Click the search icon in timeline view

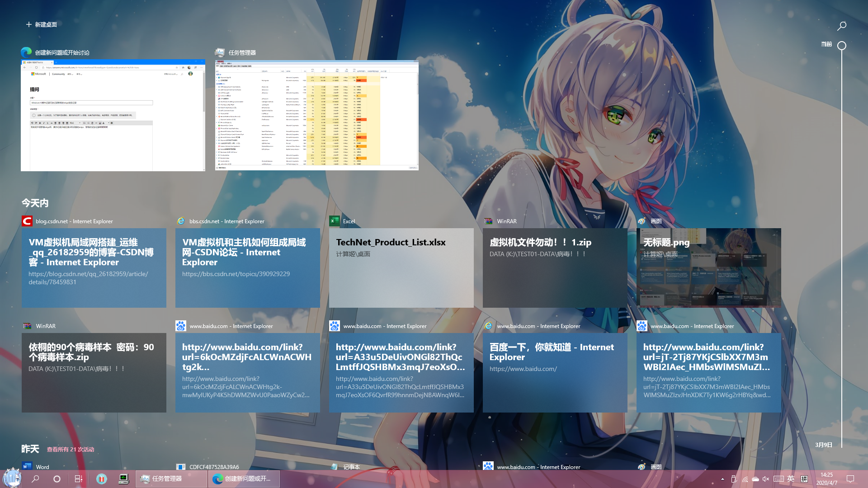[x=841, y=26]
